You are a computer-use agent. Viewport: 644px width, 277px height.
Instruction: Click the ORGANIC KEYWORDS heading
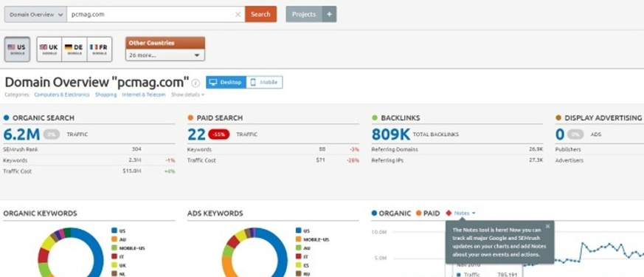pyautogui.click(x=41, y=213)
